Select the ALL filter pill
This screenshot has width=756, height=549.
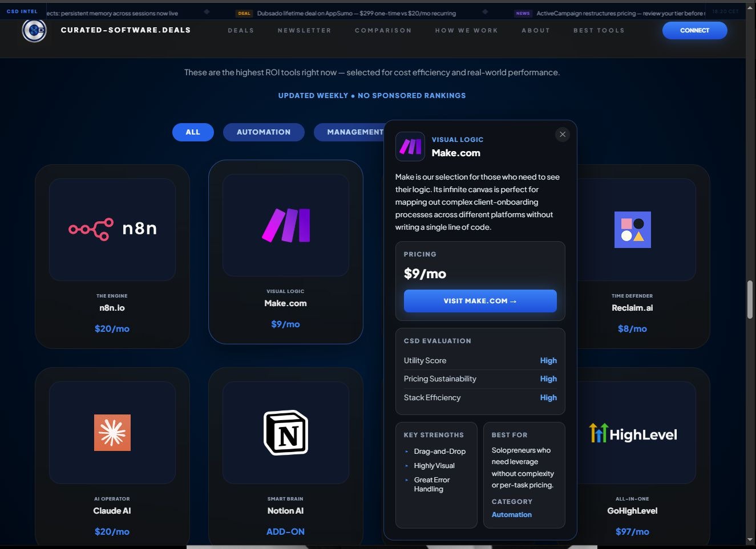point(193,132)
